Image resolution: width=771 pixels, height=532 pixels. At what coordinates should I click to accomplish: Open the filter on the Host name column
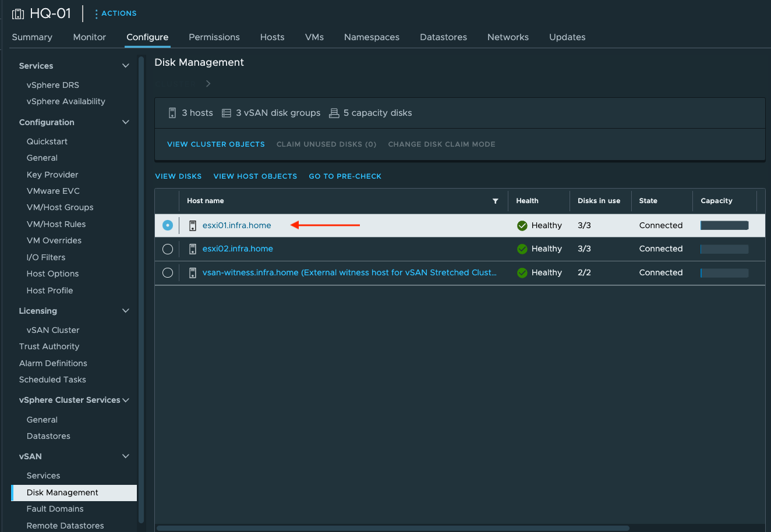[496, 201]
